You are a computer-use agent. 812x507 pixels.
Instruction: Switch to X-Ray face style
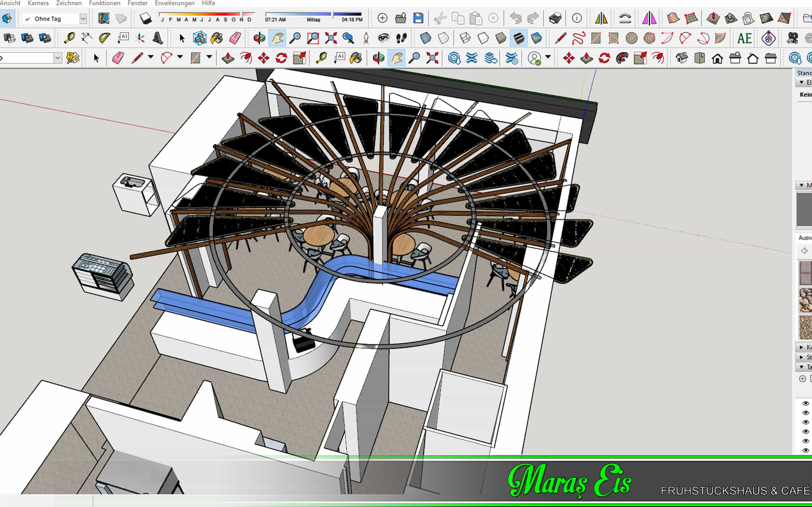coord(425,38)
